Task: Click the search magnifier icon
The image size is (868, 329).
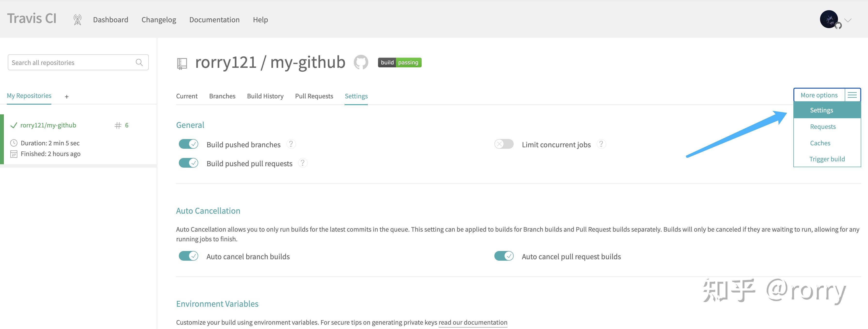Action: 139,62
